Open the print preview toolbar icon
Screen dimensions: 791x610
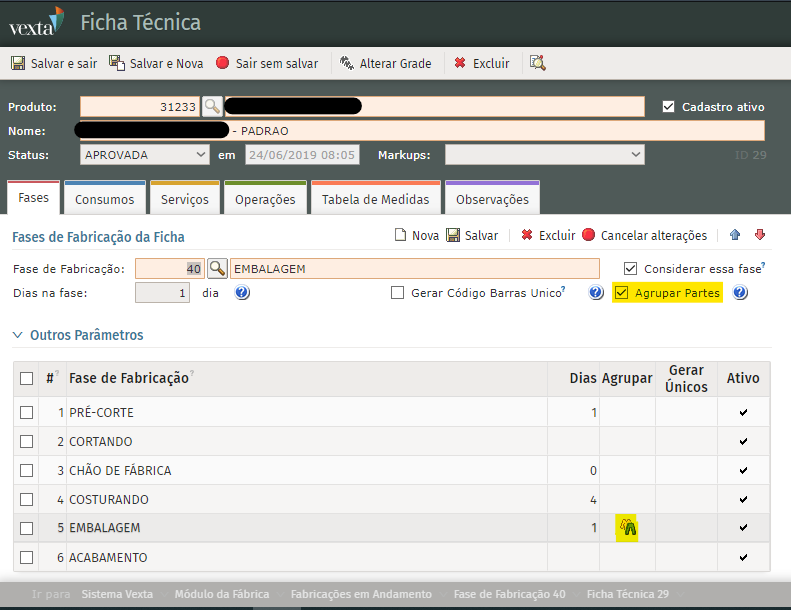[538, 63]
